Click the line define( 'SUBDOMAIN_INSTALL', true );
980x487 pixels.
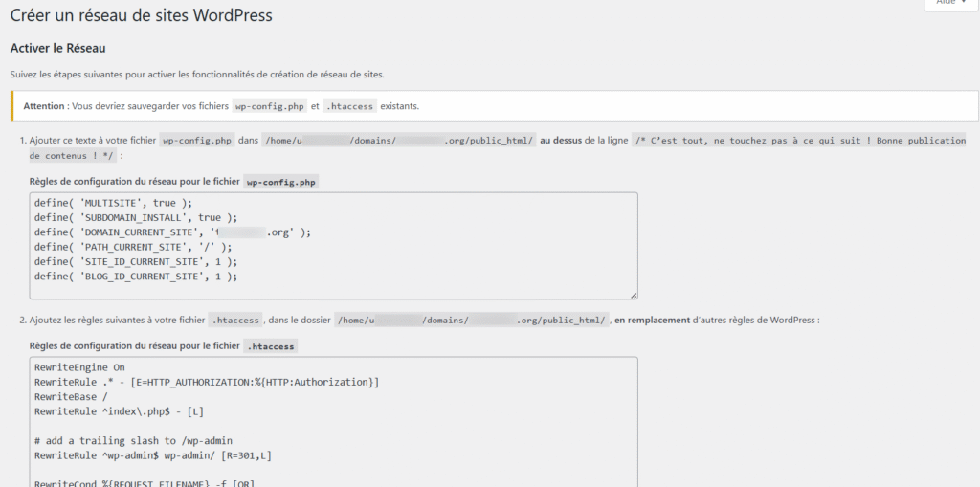click(x=136, y=218)
